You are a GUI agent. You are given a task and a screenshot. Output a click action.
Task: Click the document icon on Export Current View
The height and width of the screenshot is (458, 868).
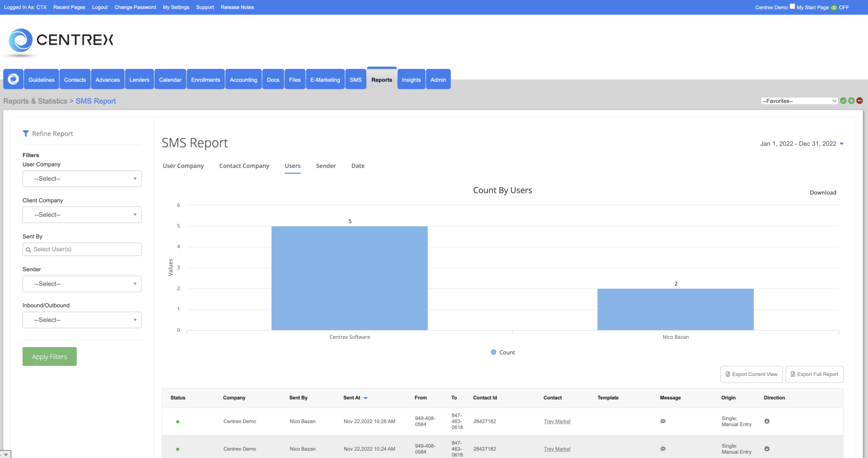[727, 374]
